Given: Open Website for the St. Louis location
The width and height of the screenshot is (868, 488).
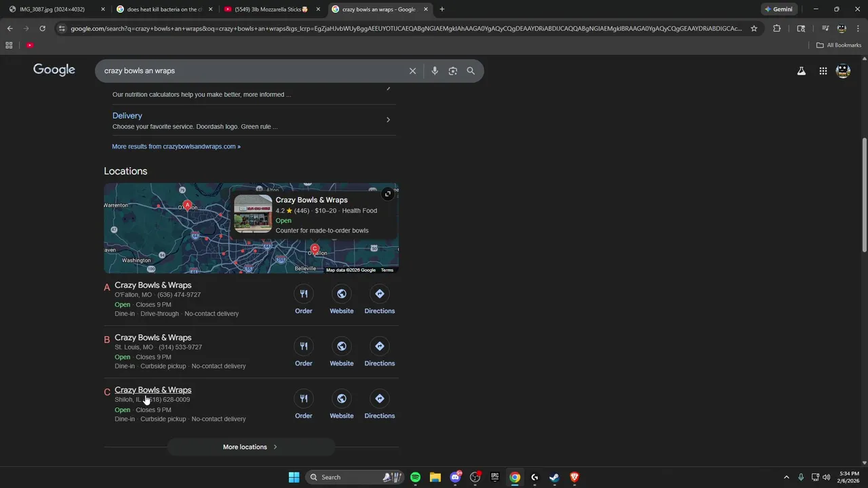Looking at the screenshot, I should tap(342, 352).
